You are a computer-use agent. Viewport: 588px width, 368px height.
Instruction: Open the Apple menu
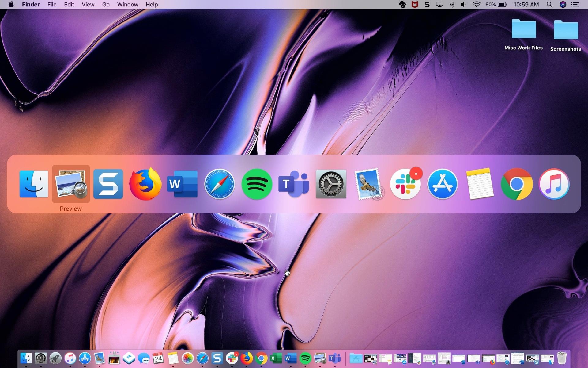pos(11,5)
